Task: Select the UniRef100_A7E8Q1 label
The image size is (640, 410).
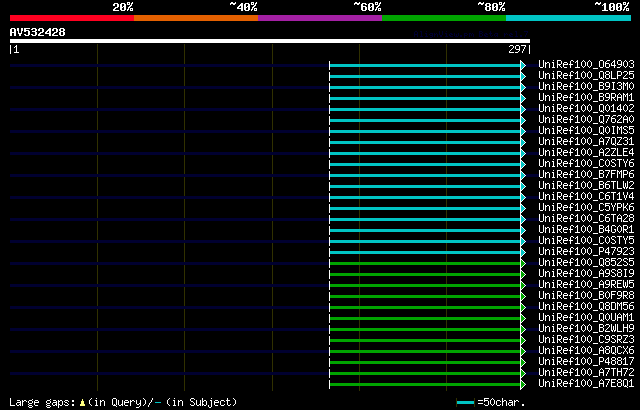Action: tap(587, 384)
